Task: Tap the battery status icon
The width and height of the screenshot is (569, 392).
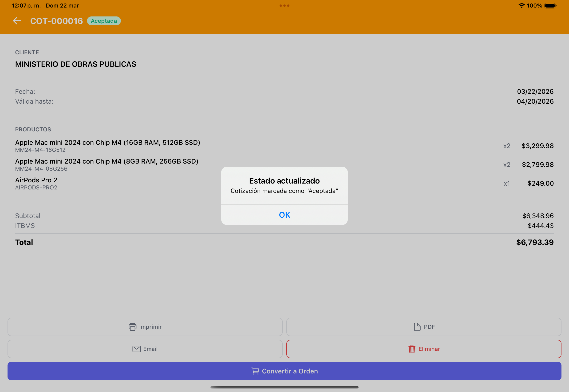Action: tap(550, 6)
